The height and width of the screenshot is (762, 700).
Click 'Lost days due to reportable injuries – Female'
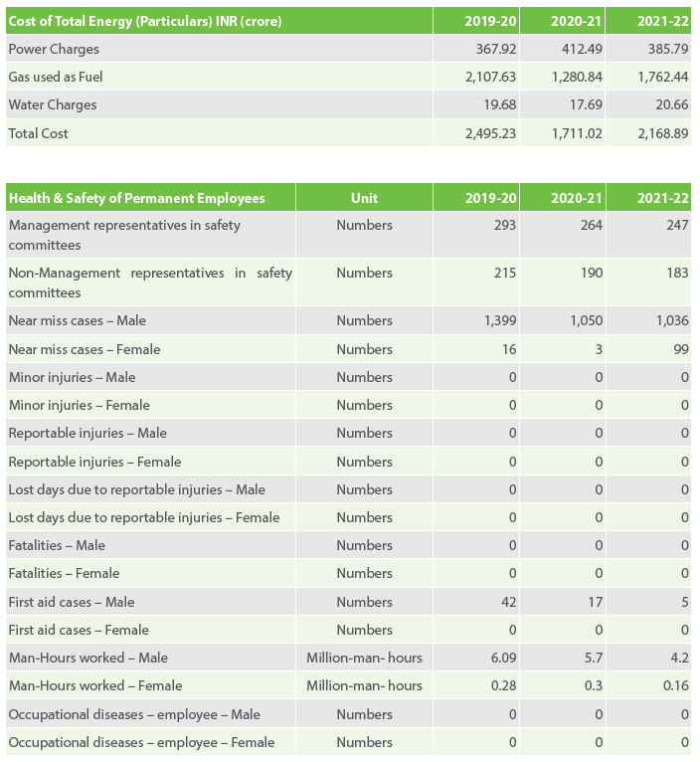tap(144, 517)
